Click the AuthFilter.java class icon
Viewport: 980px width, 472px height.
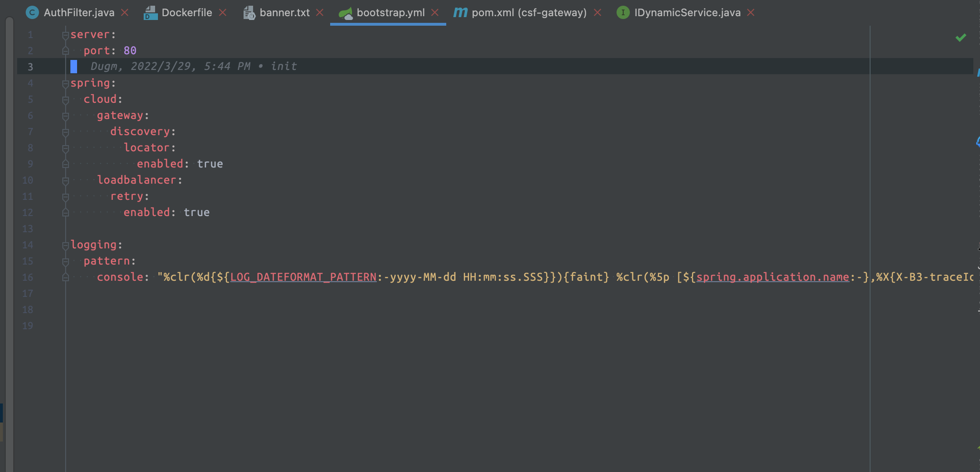[32, 13]
